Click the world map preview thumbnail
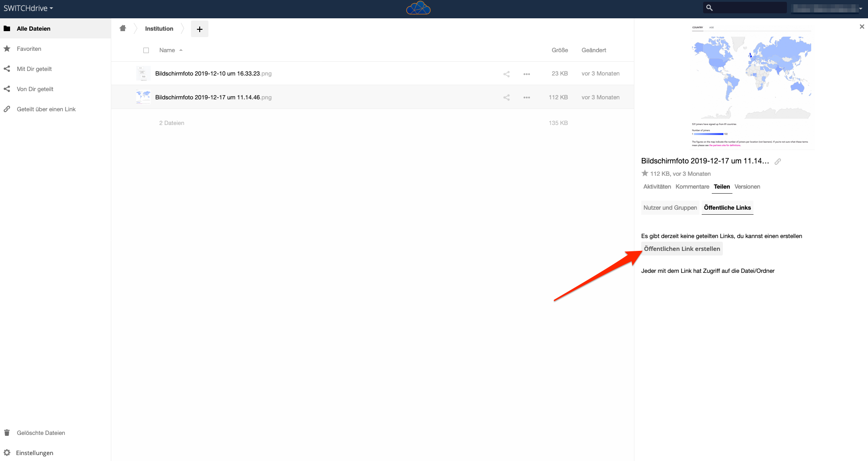The width and height of the screenshot is (868, 461). pos(751,87)
